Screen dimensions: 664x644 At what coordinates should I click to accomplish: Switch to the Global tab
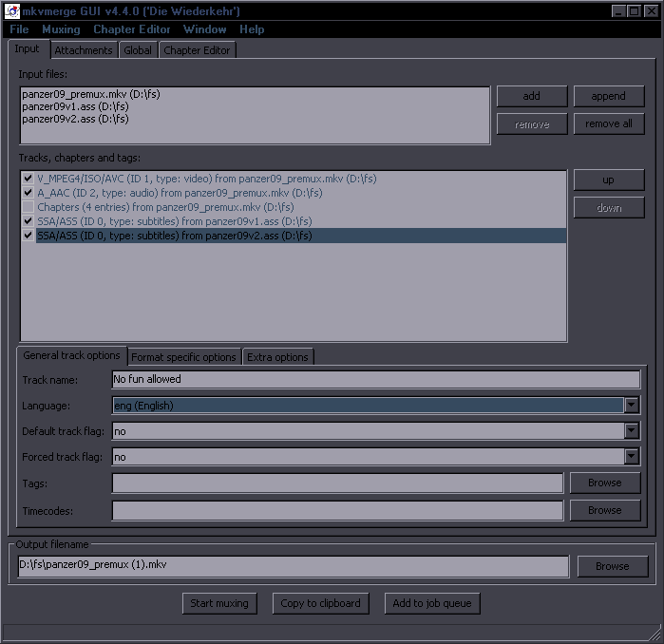pyautogui.click(x=138, y=50)
